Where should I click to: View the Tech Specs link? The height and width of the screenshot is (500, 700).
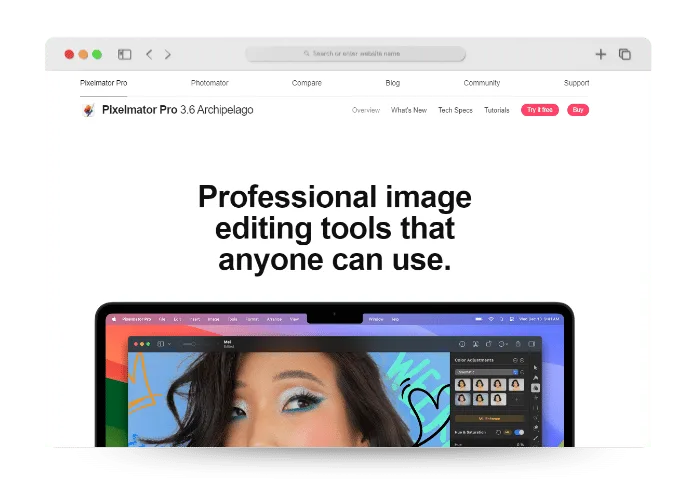tap(455, 110)
